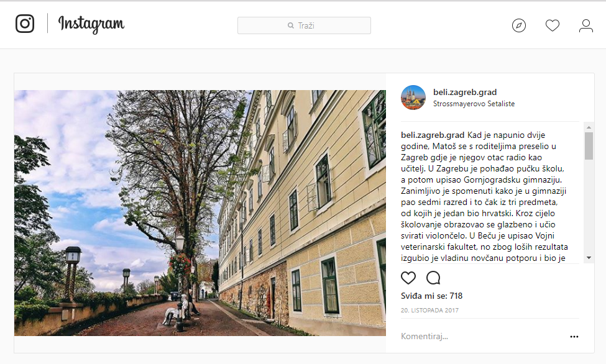Focus the Traži search field
606x364 pixels.
pyautogui.click(x=304, y=25)
